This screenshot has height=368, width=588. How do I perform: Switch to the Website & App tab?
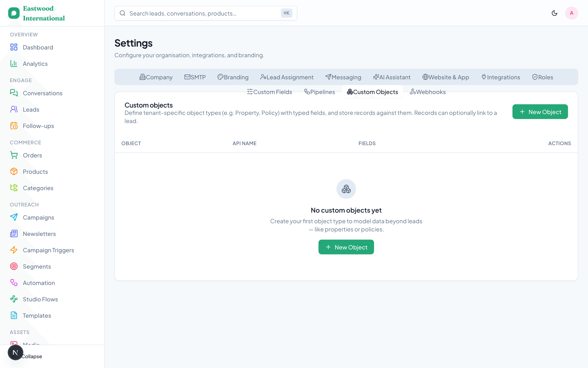point(446,77)
